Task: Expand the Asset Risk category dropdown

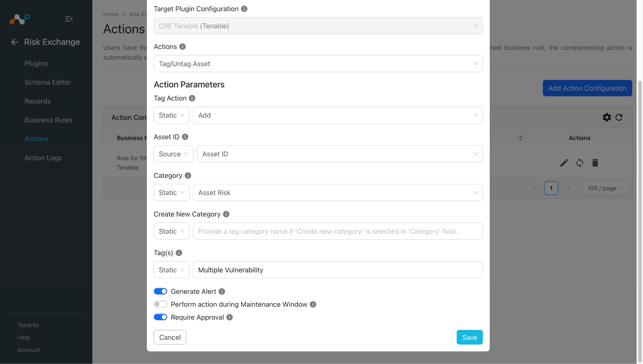Action: (x=338, y=192)
